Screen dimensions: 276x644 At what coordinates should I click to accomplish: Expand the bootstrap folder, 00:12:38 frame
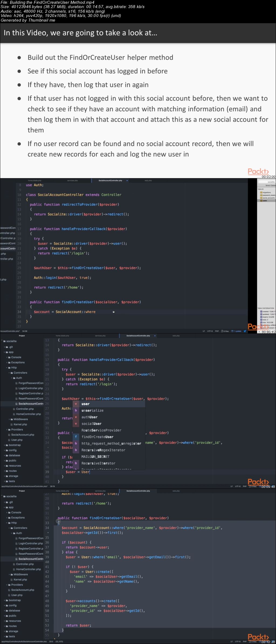click(5, 600)
